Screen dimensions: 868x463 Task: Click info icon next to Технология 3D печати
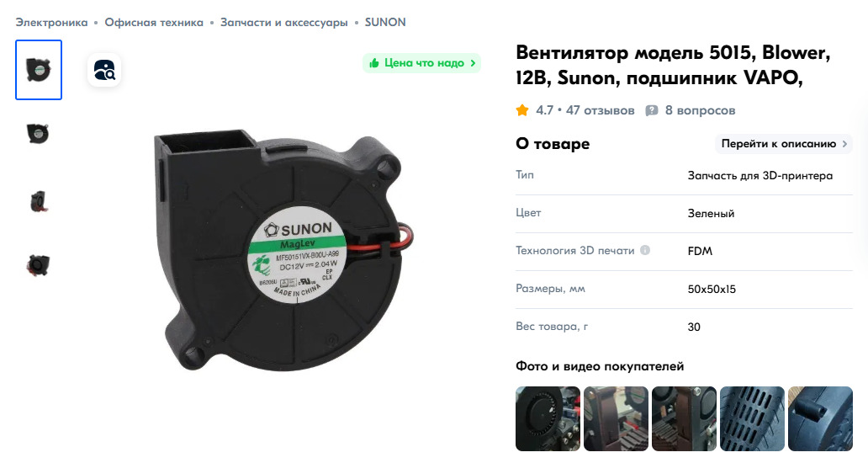click(645, 250)
